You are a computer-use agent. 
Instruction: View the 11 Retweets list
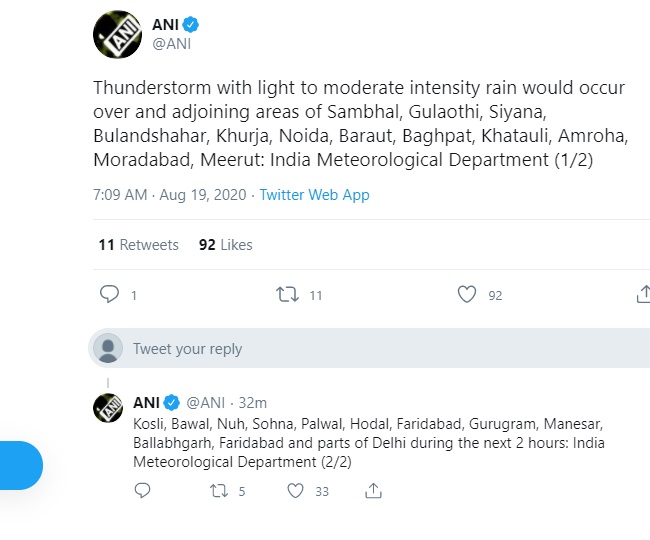[138, 245]
